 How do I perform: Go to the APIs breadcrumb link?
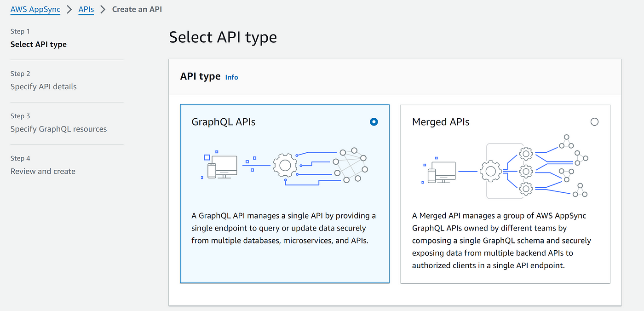[x=86, y=9]
